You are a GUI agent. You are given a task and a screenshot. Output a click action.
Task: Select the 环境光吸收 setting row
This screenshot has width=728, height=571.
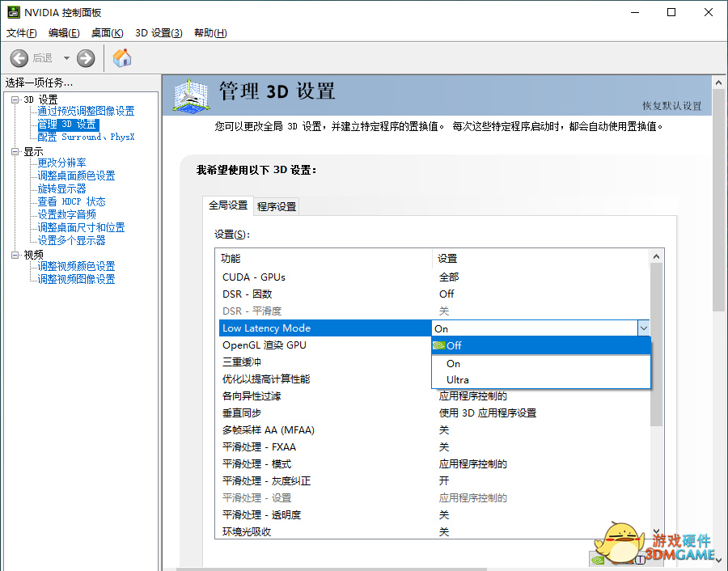tap(434, 532)
